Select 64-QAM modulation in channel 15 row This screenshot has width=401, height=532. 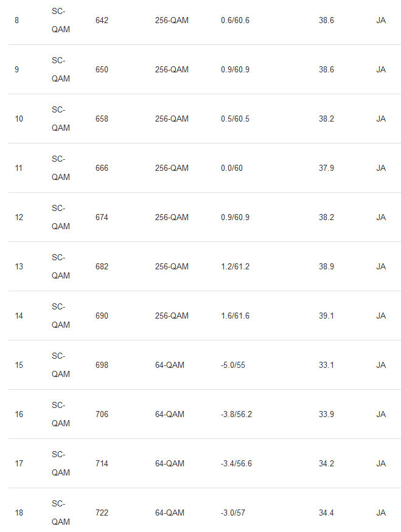tap(170, 365)
